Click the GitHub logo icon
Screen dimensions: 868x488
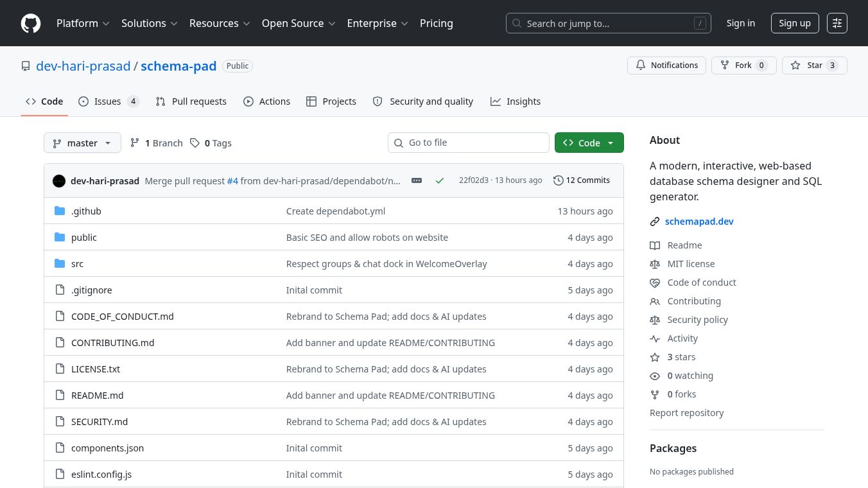point(31,23)
